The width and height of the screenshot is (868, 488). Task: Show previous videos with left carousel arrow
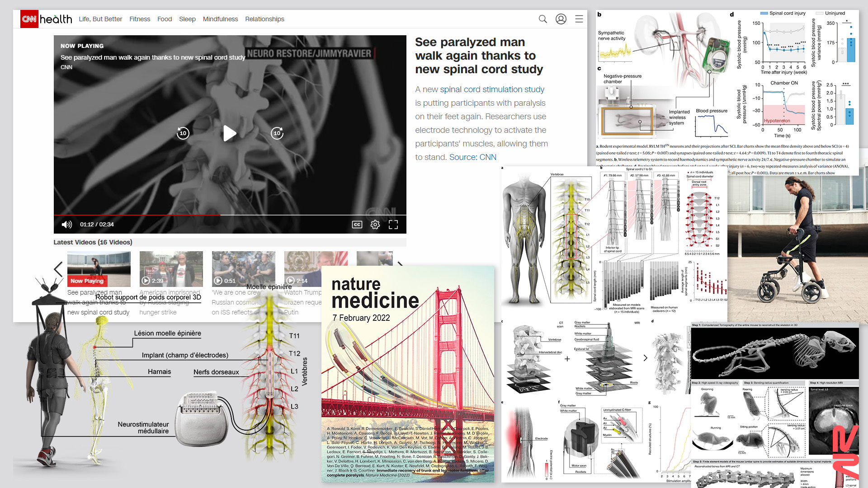58,269
